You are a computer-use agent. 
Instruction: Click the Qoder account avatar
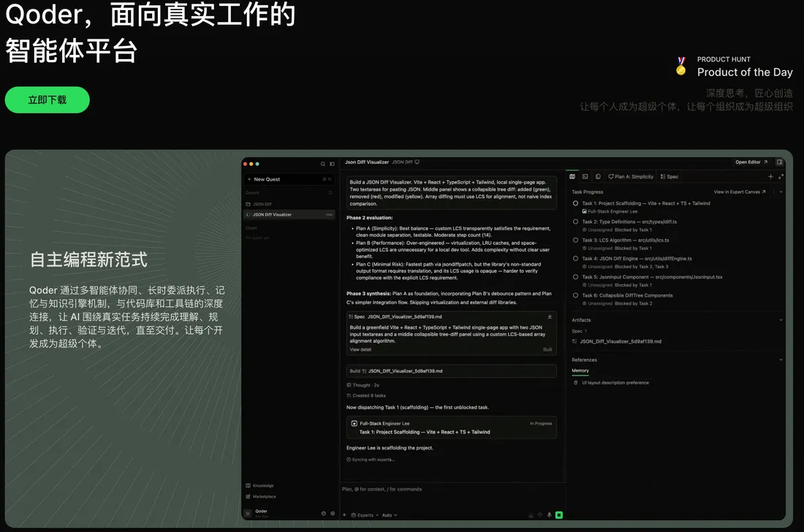pos(249,513)
